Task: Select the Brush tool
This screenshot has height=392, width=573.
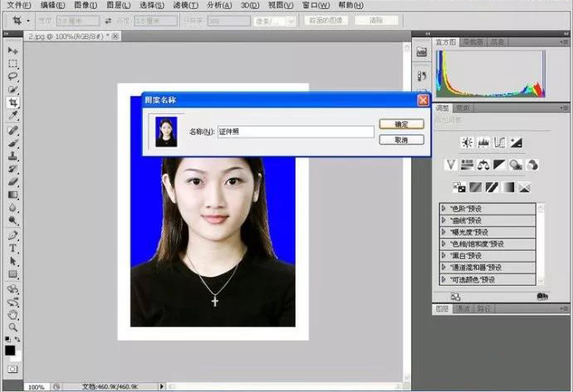Action: coord(12,143)
